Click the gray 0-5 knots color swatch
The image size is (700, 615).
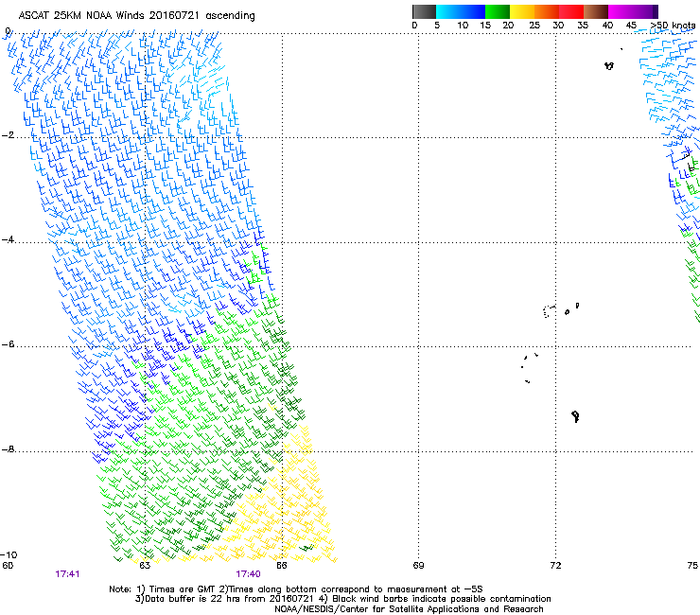[x=424, y=11]
